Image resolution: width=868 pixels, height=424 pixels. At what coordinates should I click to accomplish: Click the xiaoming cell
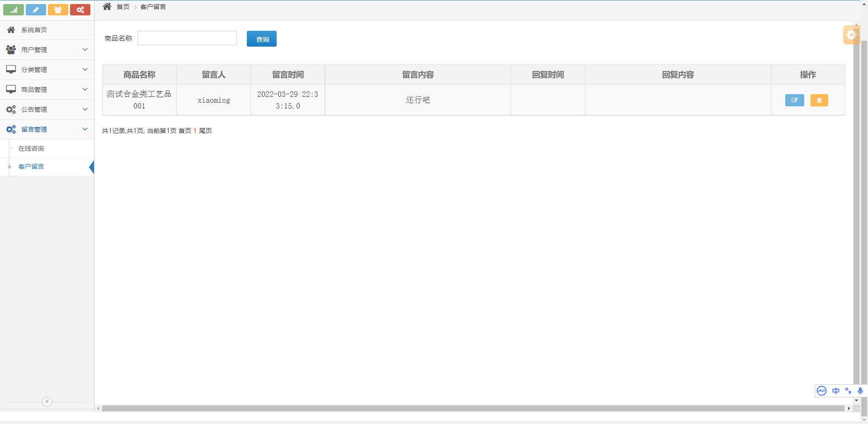pyautogui.click(x=213, y=100)
